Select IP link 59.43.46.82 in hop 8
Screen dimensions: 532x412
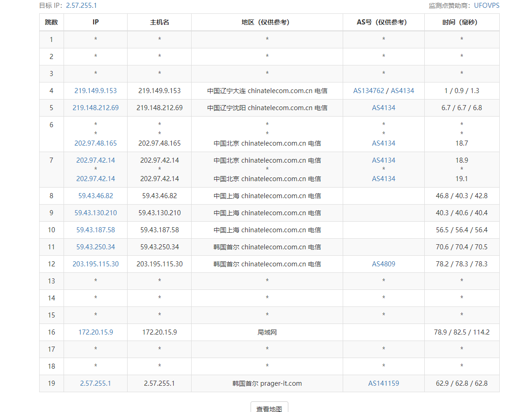pyautogui.click(x=95, y=196)
